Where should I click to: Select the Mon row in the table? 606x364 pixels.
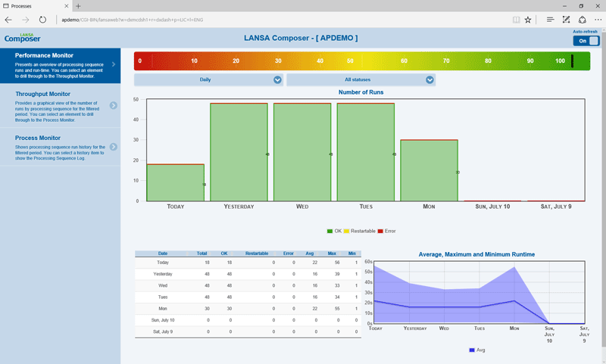pyautogui.click(x=248, y=309)
